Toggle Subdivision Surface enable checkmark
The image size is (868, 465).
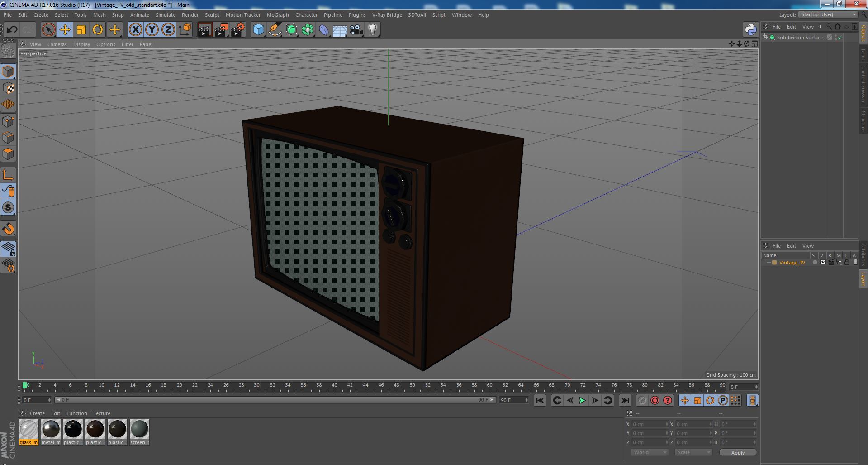[x=840, y=38]
